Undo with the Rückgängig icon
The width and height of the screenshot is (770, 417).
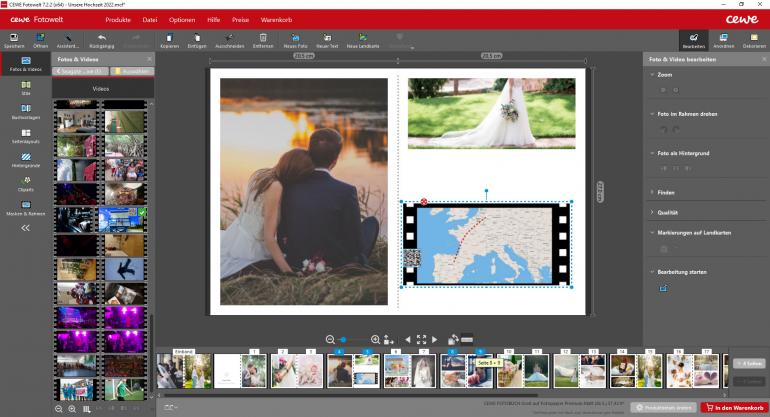click(102, 40)
